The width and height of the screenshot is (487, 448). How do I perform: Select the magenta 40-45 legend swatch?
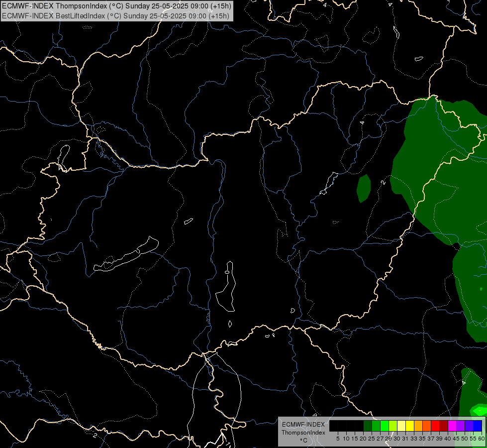coord(452,426)
